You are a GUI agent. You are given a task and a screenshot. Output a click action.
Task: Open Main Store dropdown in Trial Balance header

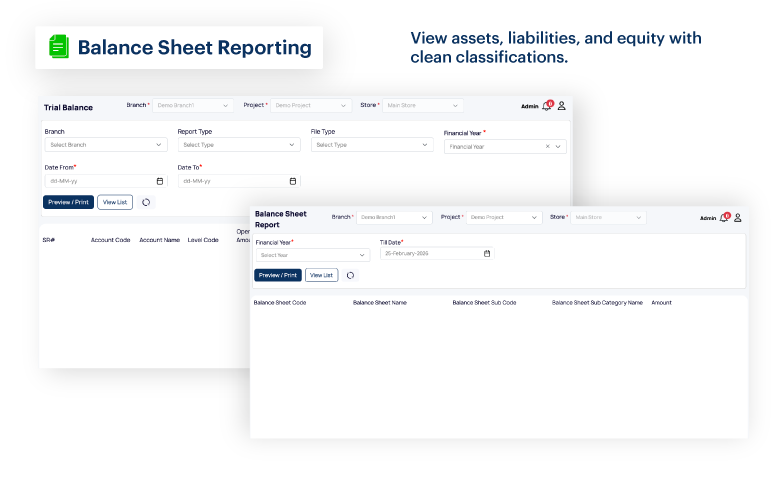pyautogui.click(x=423, y=105)
